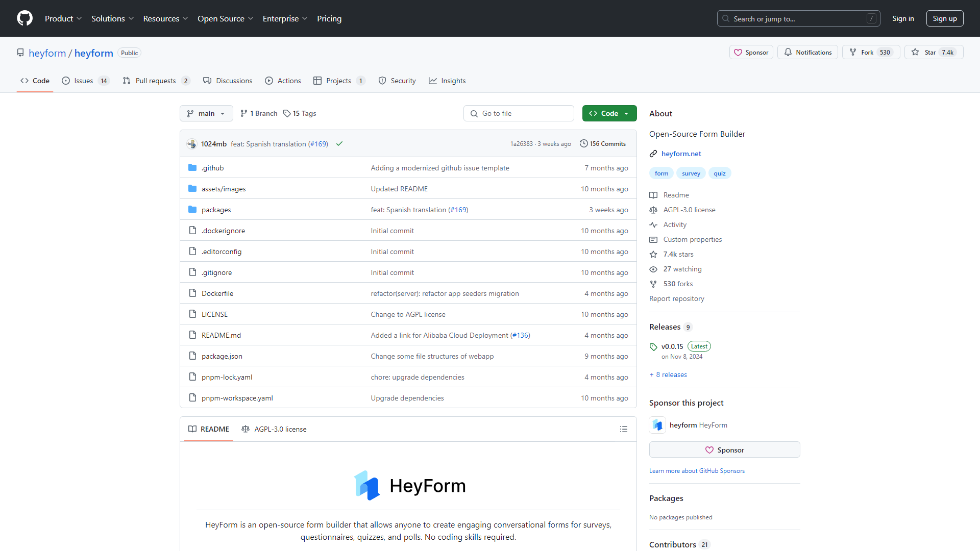980x551 pixels.
Task: Open the Solutions dropdown menu
Action: click(x=112, y=18)
